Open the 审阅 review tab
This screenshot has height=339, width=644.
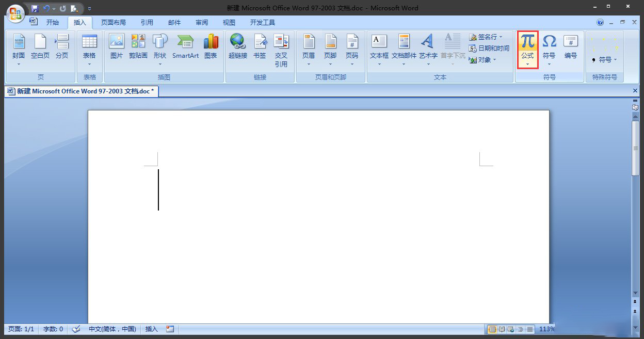coord(202,23)
